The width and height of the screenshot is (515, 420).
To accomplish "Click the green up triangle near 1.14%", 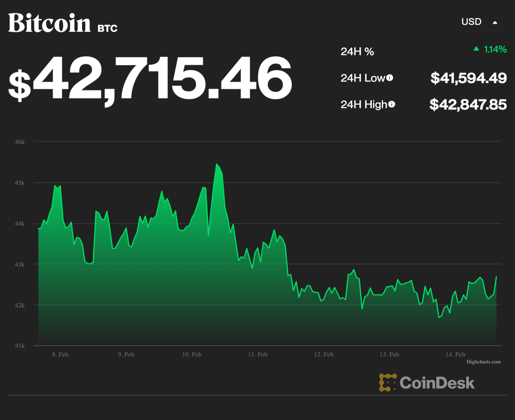I will 476,49.
